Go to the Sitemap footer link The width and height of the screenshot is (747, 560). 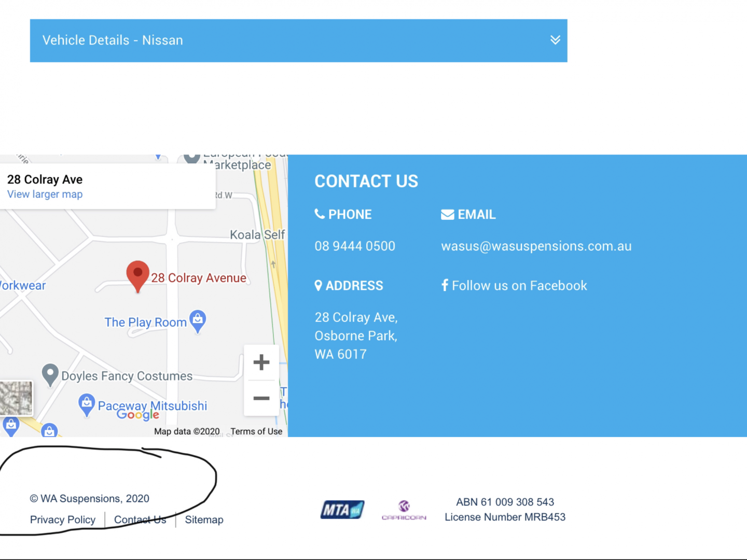click(204, 520)
